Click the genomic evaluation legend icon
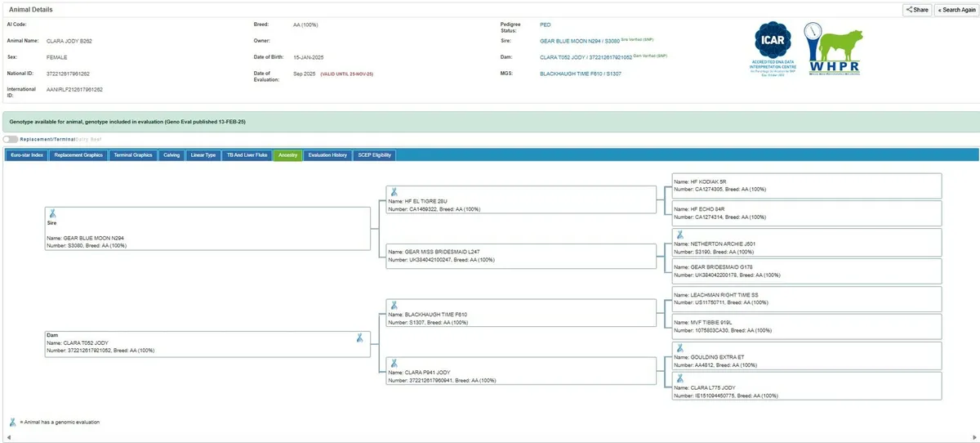 tap(12, 422)
